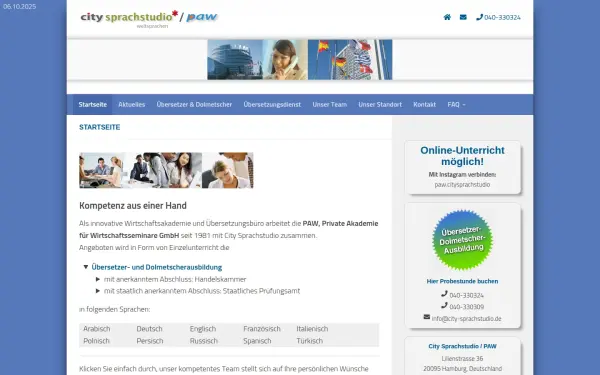The height and width of the screenshot is (375, 600).
Task: Open the Startseite menu tab
Action: click(93, 104)
